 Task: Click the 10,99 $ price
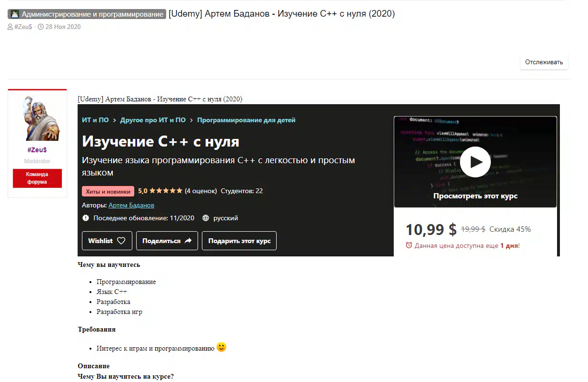[431, 229]
